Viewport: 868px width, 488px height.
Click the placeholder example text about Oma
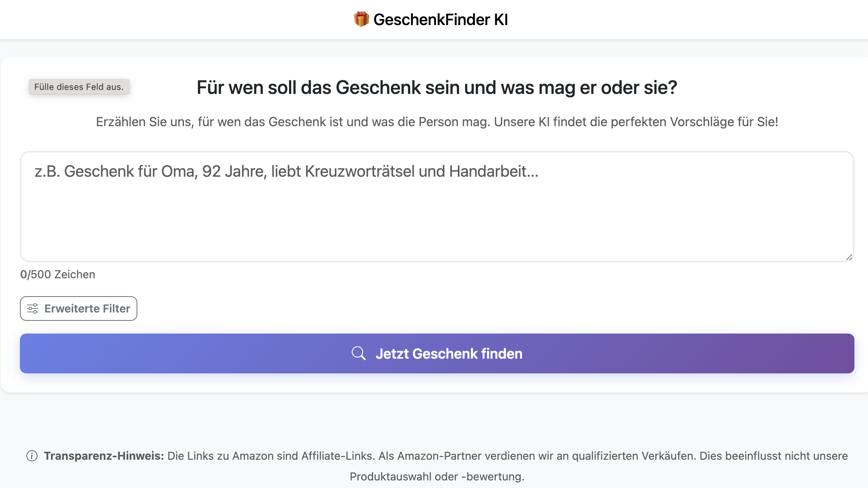[287, 171]
